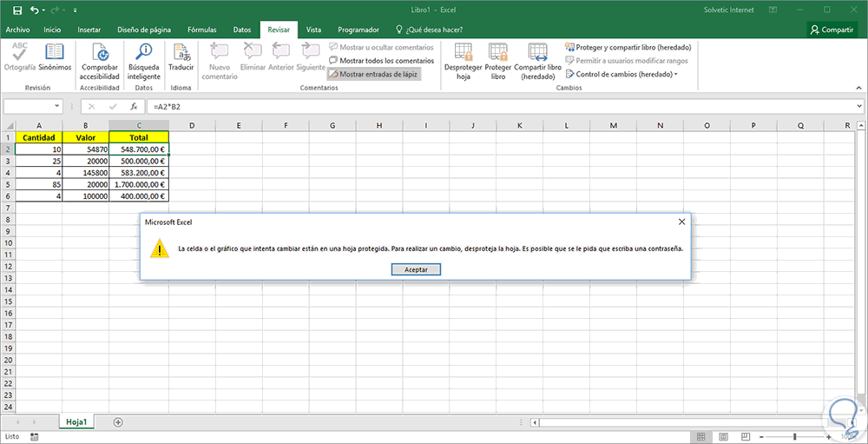Click Proteger y compartir libro (heredado)
This screenshot has height=444, width=868.
(x=628, y=47)
